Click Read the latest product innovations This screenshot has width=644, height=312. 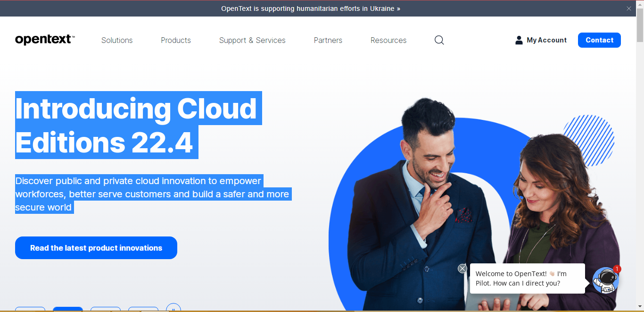pyautogui.click(x=96, y=247)
